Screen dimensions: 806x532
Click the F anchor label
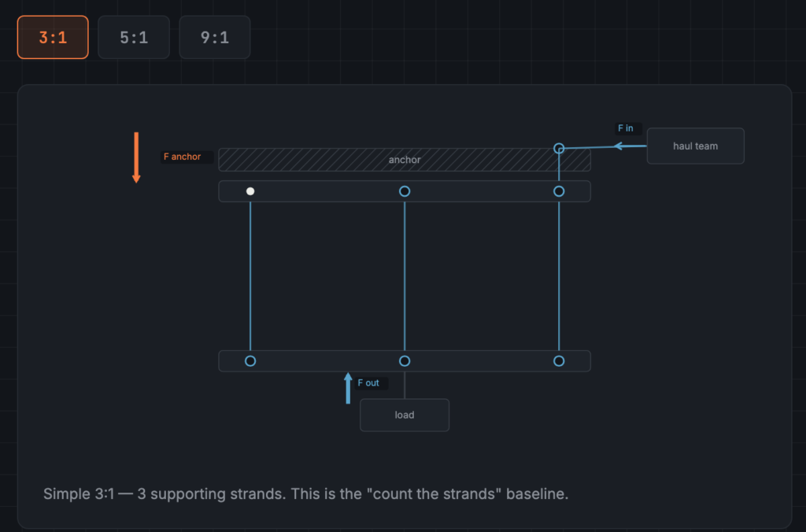pos(183,157)
